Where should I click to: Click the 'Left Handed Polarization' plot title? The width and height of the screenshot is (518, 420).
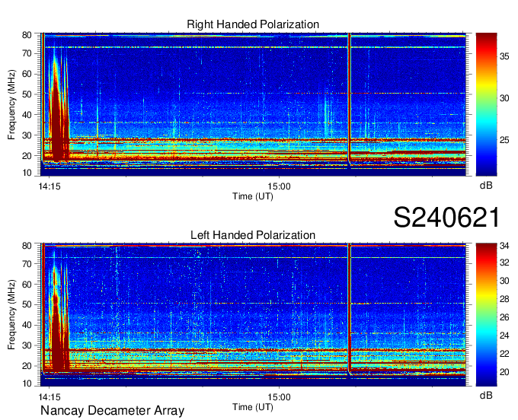pyautogui.click(x=253, y=235)
